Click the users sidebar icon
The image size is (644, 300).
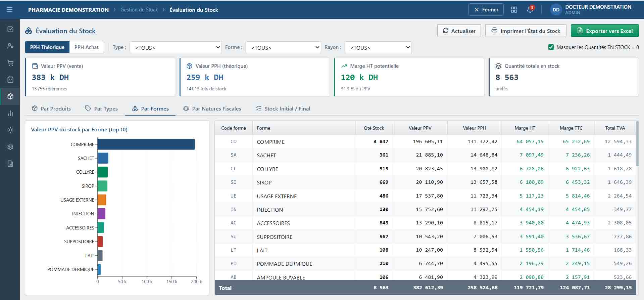(10, 46)
